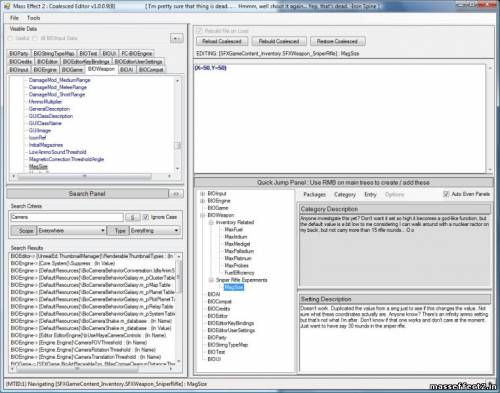Switch to the BIOCompat tab
This screenshot has width=500, height=393.
151,70
